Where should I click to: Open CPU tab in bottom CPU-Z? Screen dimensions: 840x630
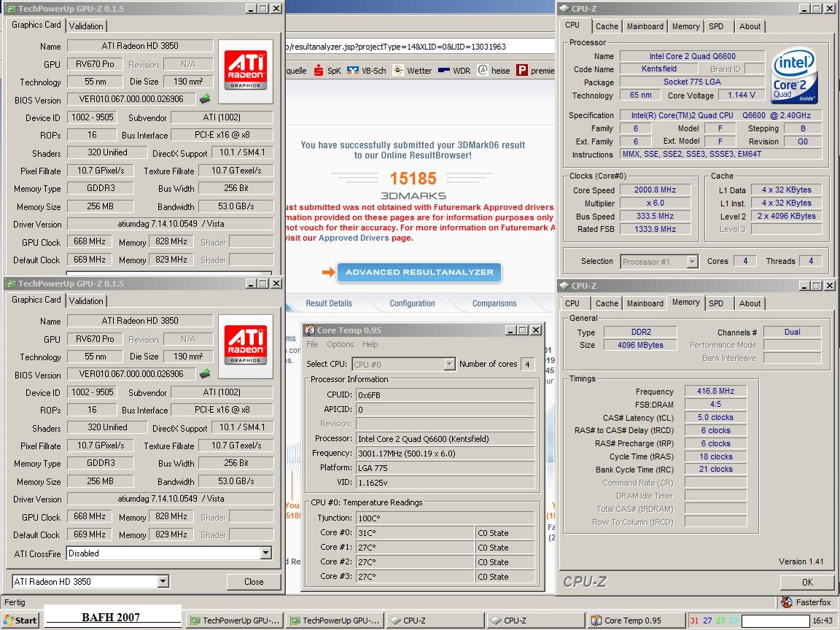point(572,303)
